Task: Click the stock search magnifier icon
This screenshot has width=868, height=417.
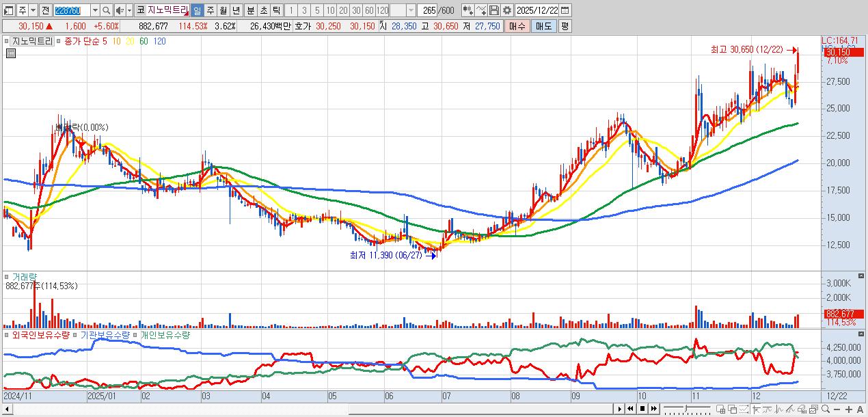Action: (107, 10)
